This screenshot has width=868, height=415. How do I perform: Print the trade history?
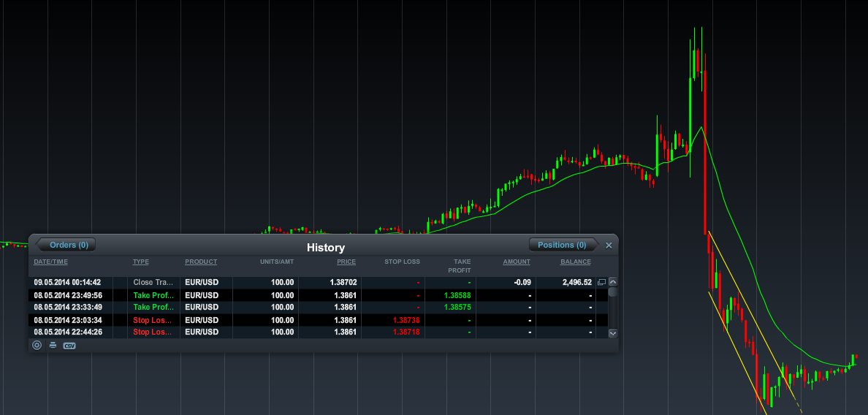(x=53, y=346)
